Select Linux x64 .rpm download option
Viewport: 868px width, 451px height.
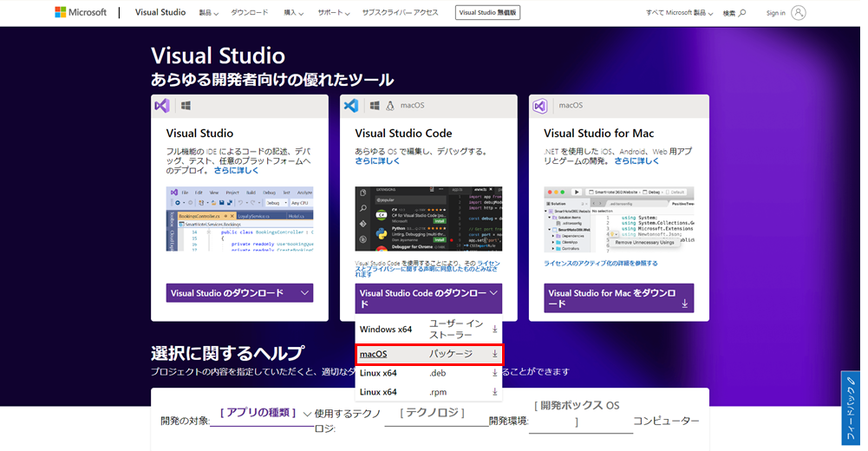(x=428, y=392)
